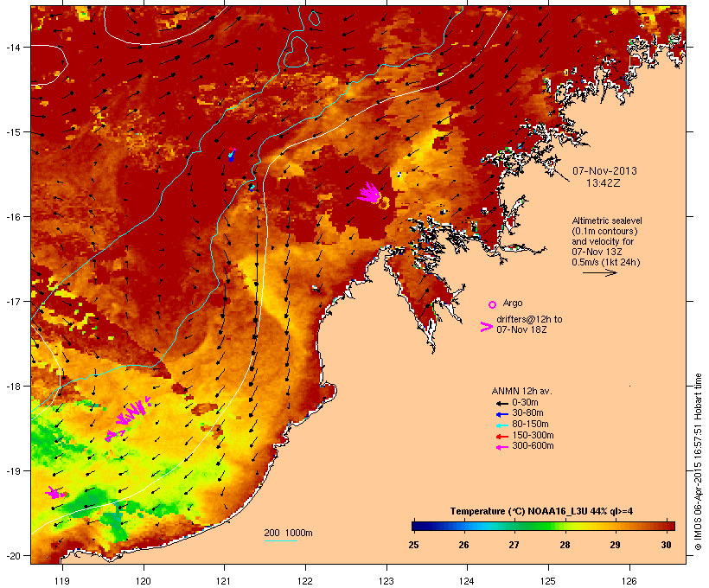Click the Temperature NOAA16_L3U colorbar title
Screen dimensions: 709x588
point(541,512)
